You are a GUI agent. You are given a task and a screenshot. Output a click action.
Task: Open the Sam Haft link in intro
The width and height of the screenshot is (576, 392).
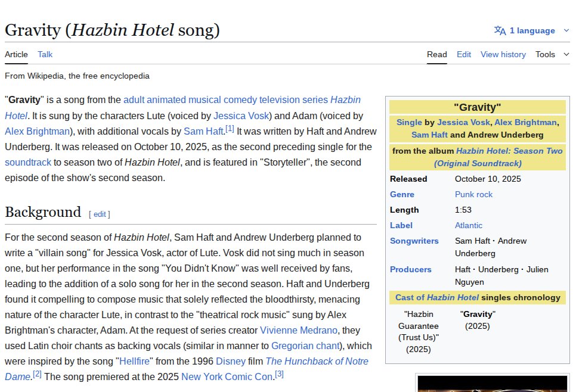click(203, 132)
